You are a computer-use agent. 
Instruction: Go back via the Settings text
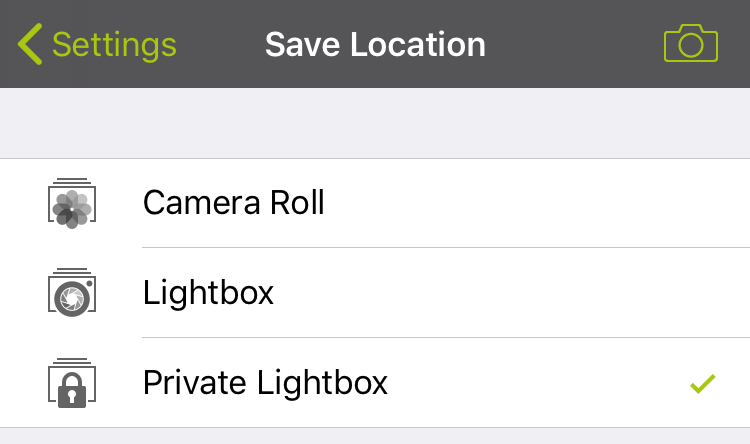(x=114, y=45)
